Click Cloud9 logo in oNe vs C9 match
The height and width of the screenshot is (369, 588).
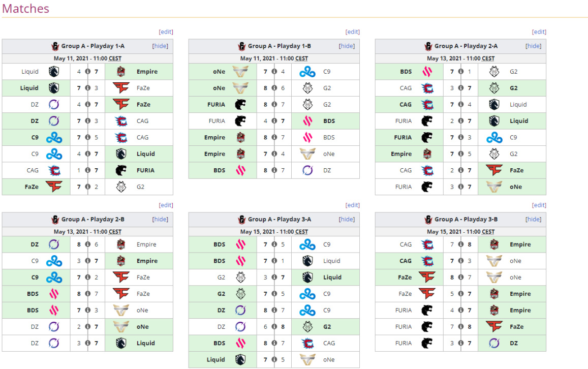307,72
